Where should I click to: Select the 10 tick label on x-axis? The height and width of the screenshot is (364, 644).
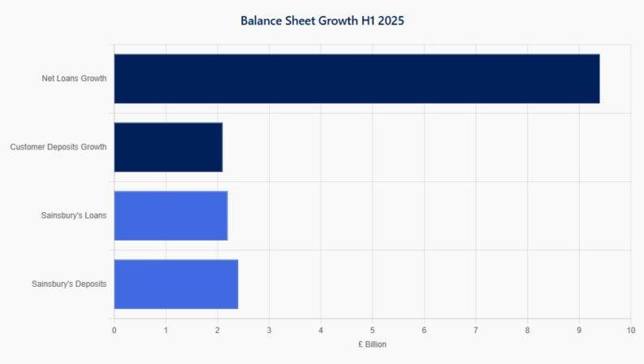coord(630,330)
